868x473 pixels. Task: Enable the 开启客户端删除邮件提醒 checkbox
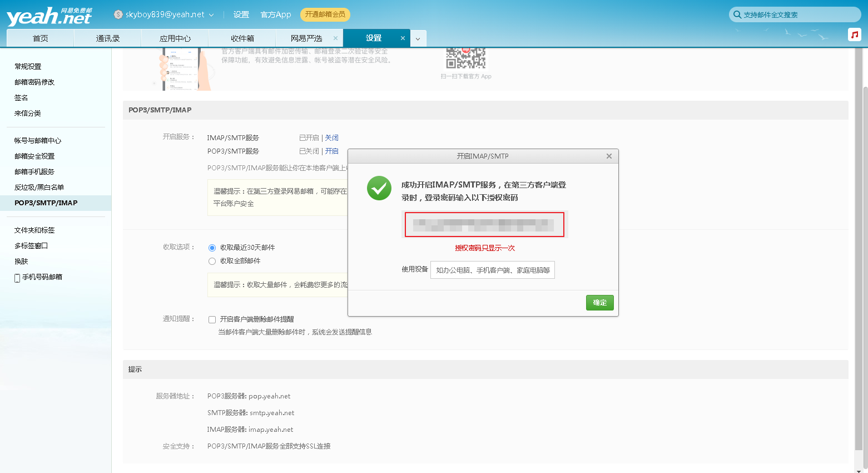pyautogui.click(x=212, y=319)
